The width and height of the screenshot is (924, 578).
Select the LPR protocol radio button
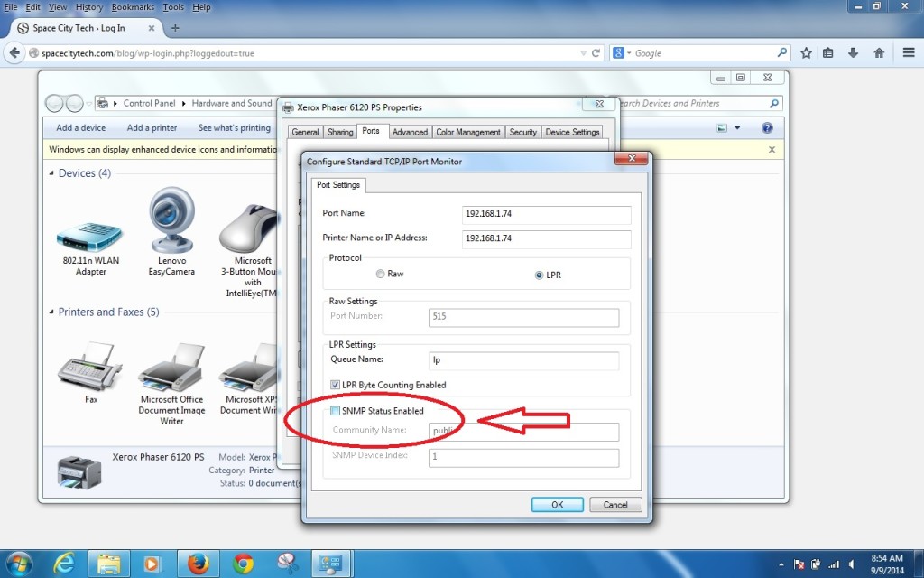pyautogui.click(x=539, y=275)
